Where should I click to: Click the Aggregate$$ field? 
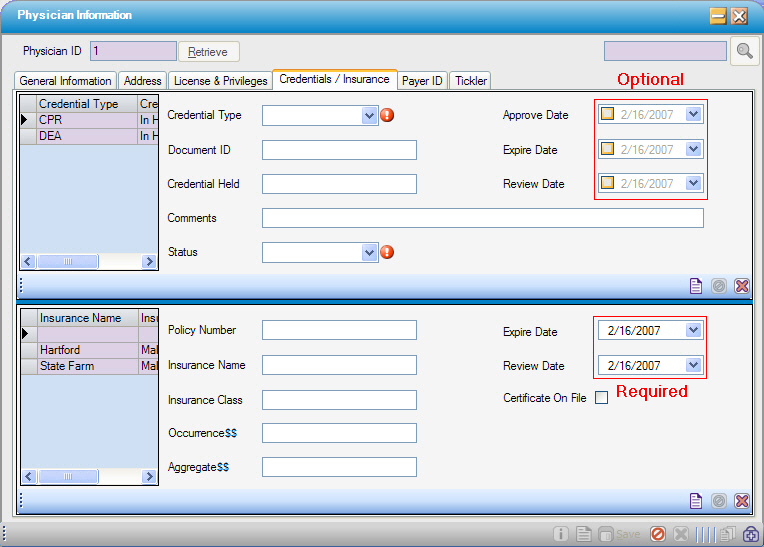(x=339, y=467)
